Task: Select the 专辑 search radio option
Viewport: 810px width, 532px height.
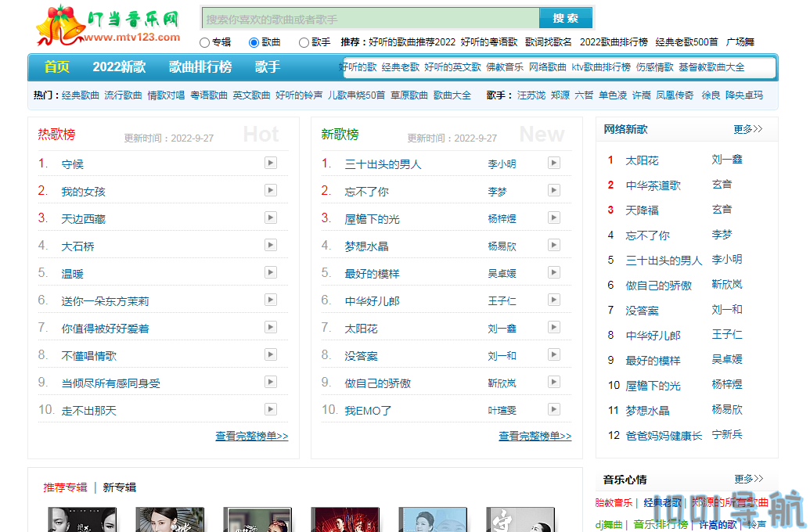Action: point(205,42)
